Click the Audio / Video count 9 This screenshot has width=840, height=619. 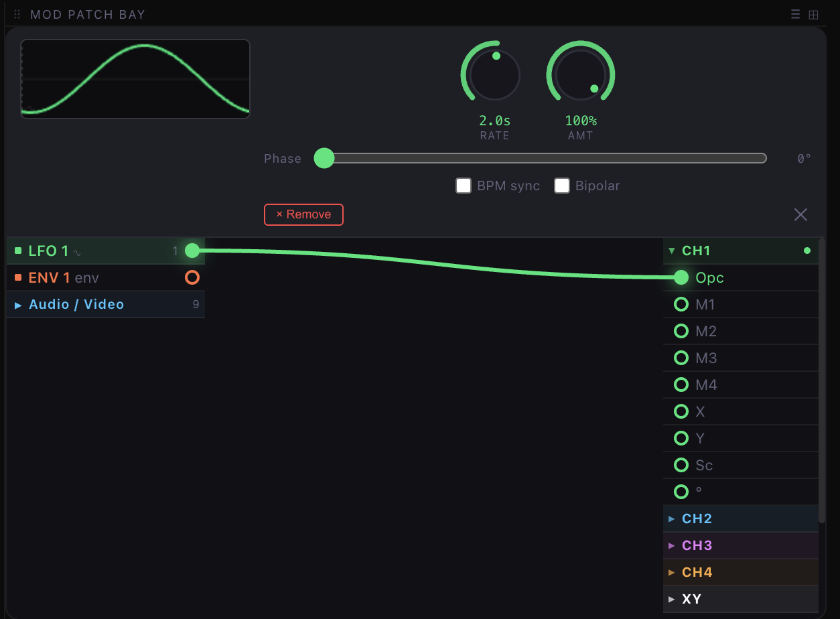tap(196, 305)
